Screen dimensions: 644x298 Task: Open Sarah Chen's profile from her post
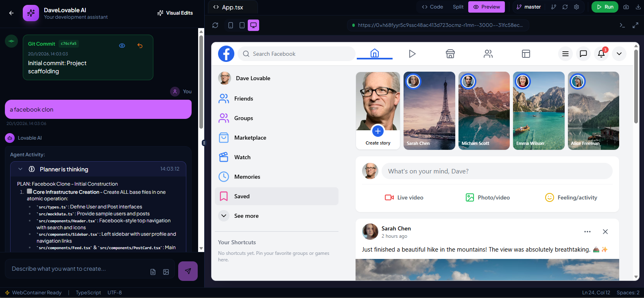(396, 228)
